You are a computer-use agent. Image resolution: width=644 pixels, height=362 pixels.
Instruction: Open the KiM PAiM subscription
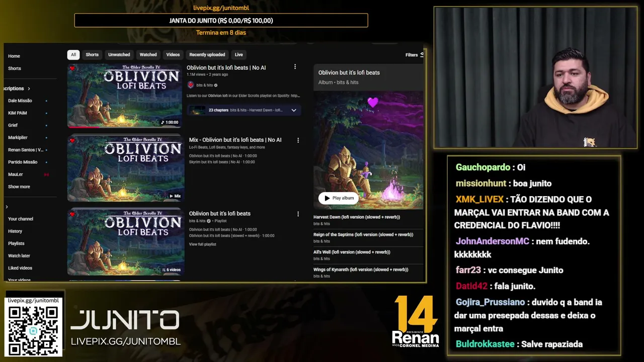click(18, 113)
